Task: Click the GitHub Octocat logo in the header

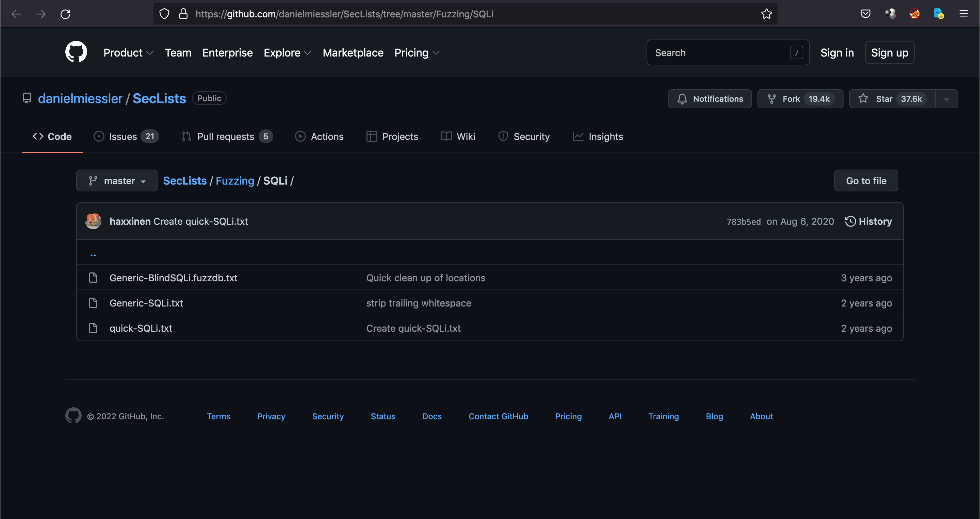Action: [x=76, y=52]
